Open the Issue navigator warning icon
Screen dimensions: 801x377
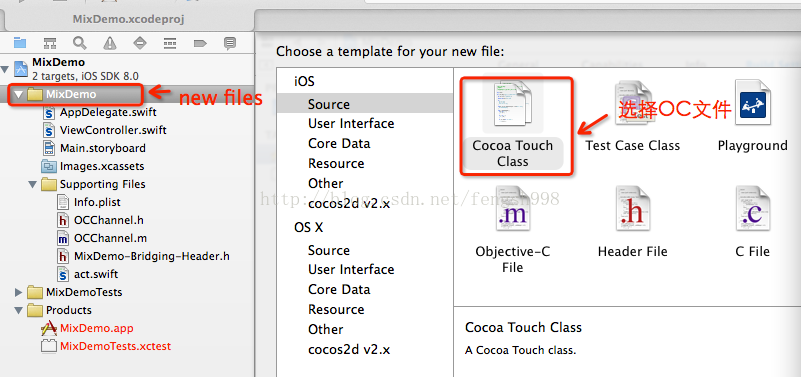tap(109, 43)
